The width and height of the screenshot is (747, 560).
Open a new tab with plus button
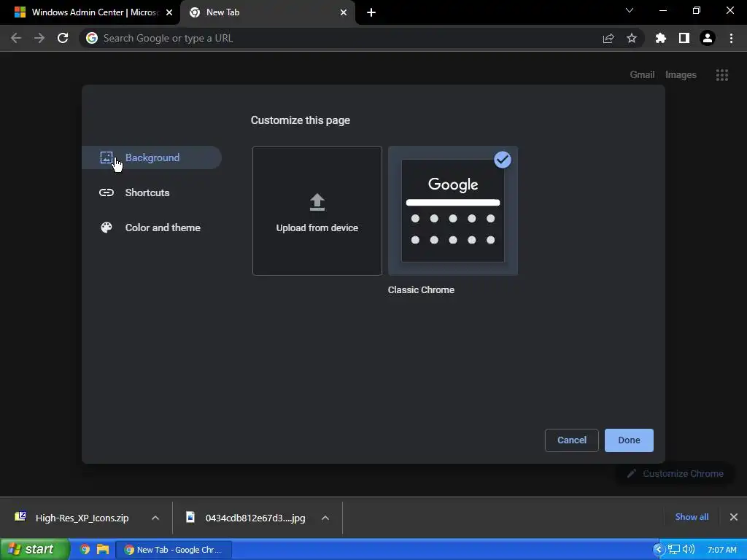point(371,12)
